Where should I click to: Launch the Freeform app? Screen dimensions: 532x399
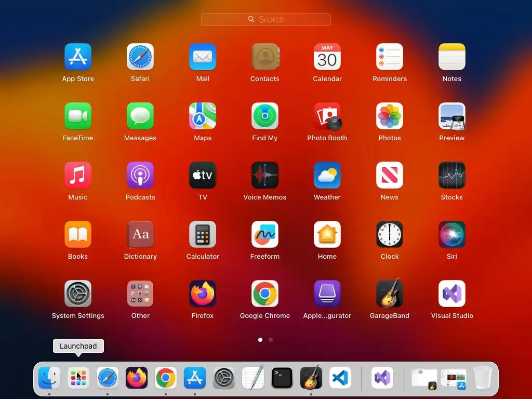tap(265, 234)
